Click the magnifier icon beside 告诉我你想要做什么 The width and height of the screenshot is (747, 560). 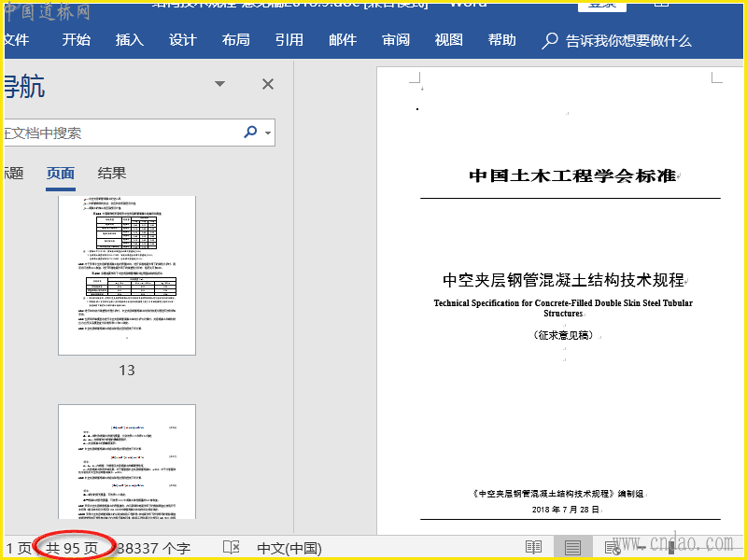pyautogui.click(x=549, y=41)
